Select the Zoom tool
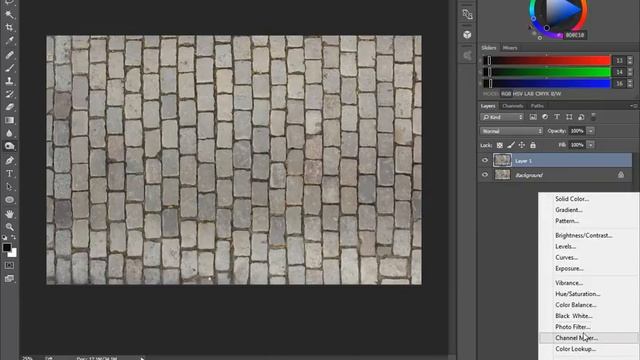 tap(9, 227)
